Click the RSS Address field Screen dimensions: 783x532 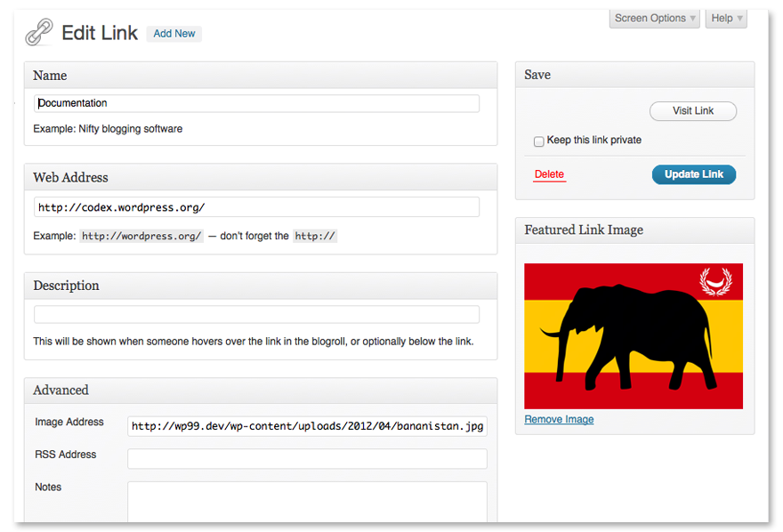(307, 459)
